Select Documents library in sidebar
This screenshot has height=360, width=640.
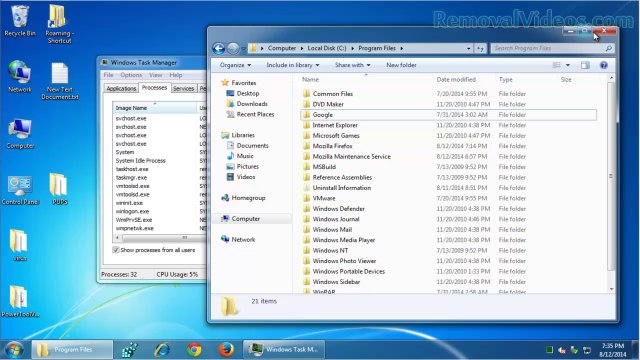(252, 146)
